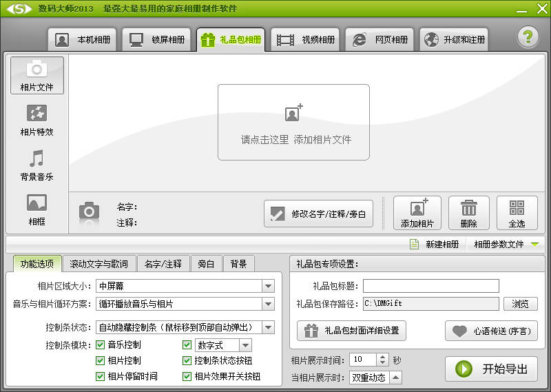Switch to the 锁屏相册 tab
Viewport: 551px width, 392px height.
157,39
